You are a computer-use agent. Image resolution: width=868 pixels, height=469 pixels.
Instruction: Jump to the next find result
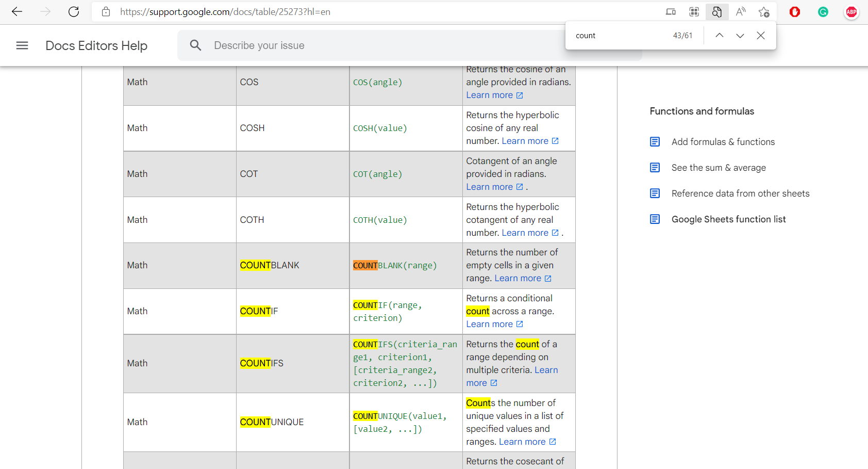740,36
